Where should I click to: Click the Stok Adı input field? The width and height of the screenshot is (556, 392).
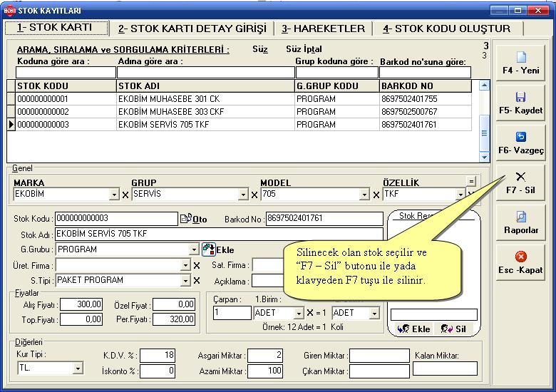[x=219, y=234]
